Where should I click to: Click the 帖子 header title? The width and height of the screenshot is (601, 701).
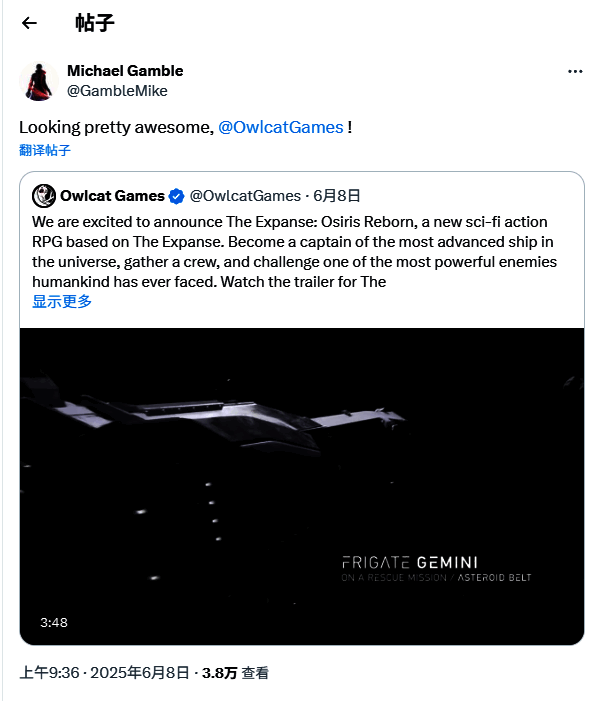point(95,23)
